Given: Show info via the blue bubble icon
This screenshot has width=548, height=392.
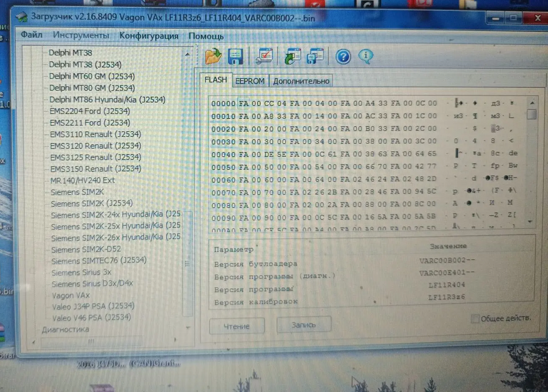Looking at the screenshot, I should point(365,56).
